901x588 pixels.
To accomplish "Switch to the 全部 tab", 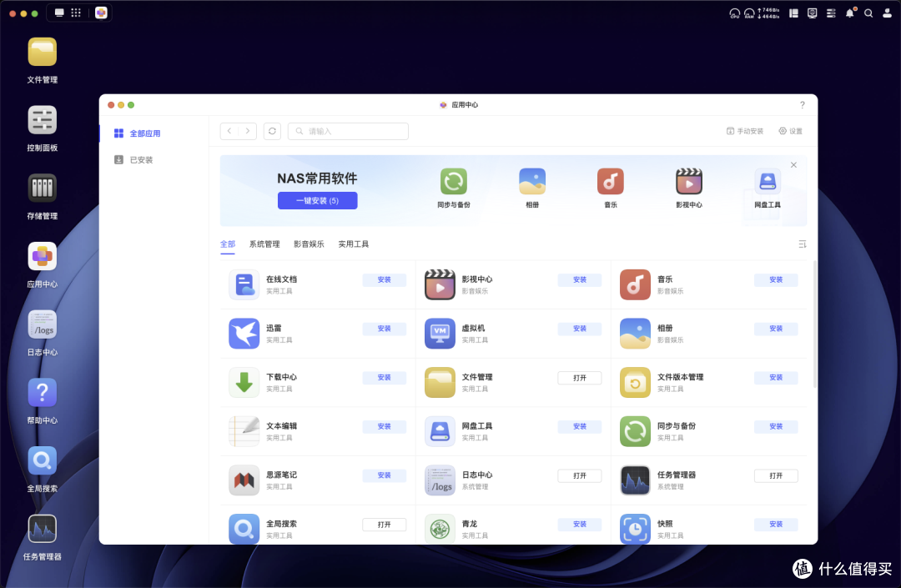I will pyautogui.click(x=228, y=244).
